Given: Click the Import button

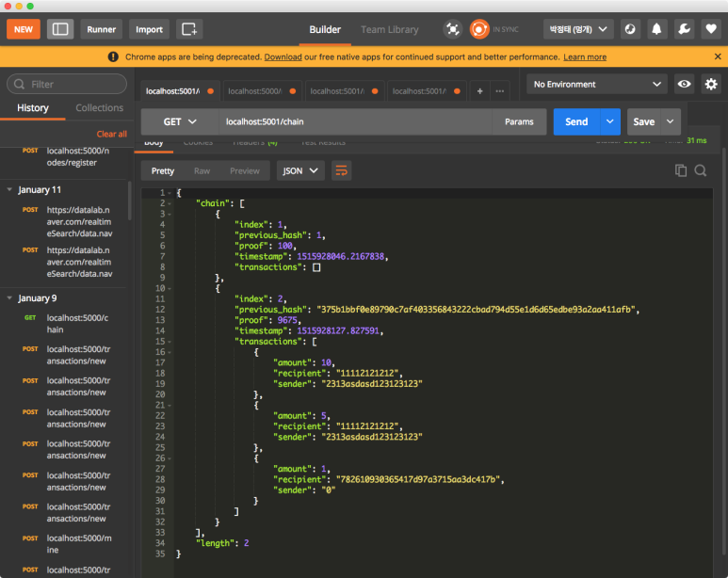Looking at the screenshot, I should pyautogui.click(x=149, y=29).
